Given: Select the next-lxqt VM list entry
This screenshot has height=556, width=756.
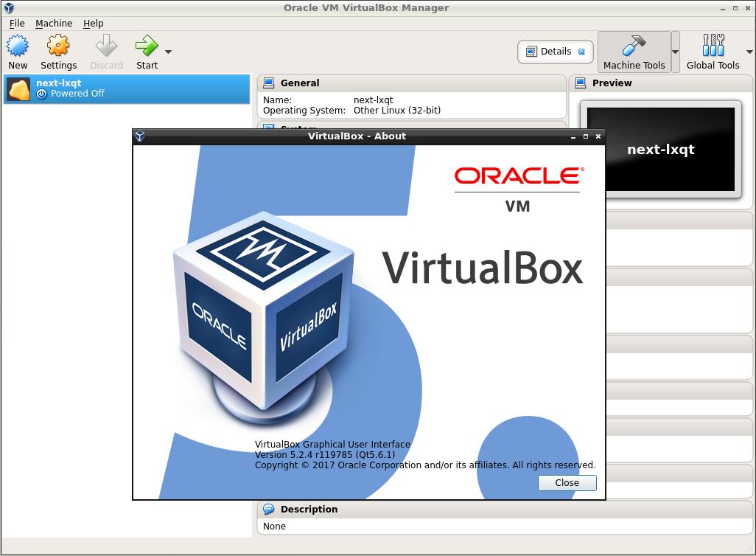Looking at the screenshot, I should [127, 88].
